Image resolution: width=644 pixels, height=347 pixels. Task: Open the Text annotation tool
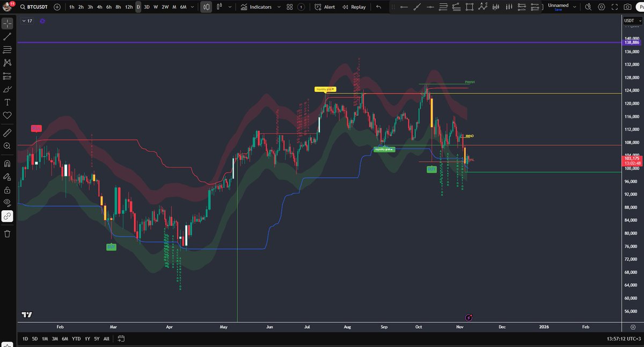pyautogui.click(x=7, y=102)
